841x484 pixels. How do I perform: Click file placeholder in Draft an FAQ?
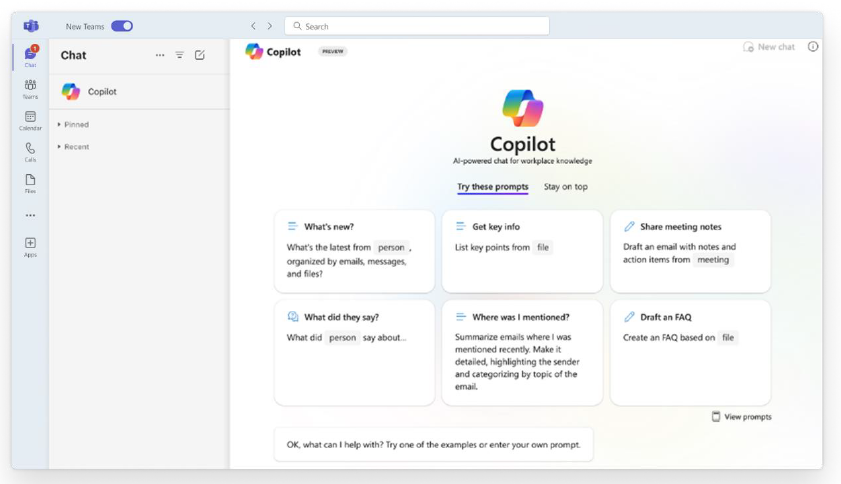click(728, 338)
